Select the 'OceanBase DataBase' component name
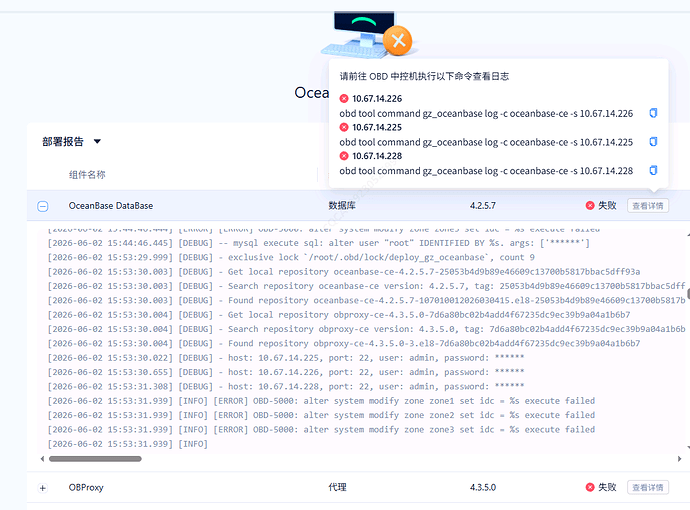 (111, 205)
